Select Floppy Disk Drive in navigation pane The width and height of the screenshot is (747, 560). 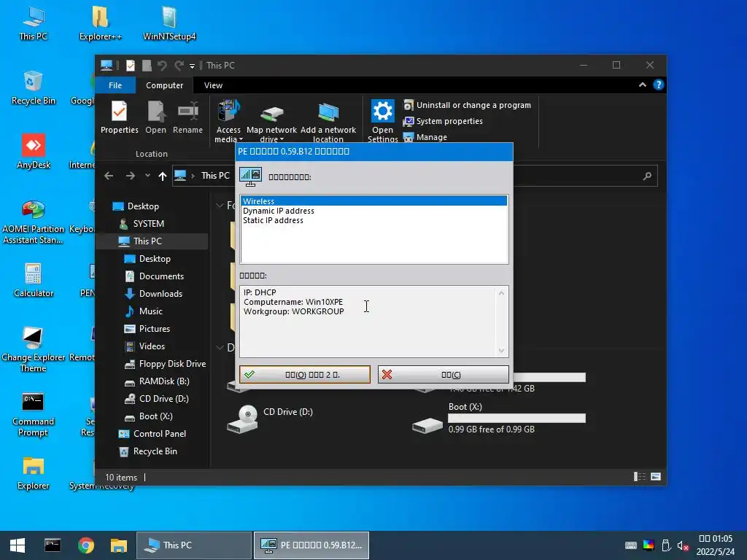pos(171,364)
